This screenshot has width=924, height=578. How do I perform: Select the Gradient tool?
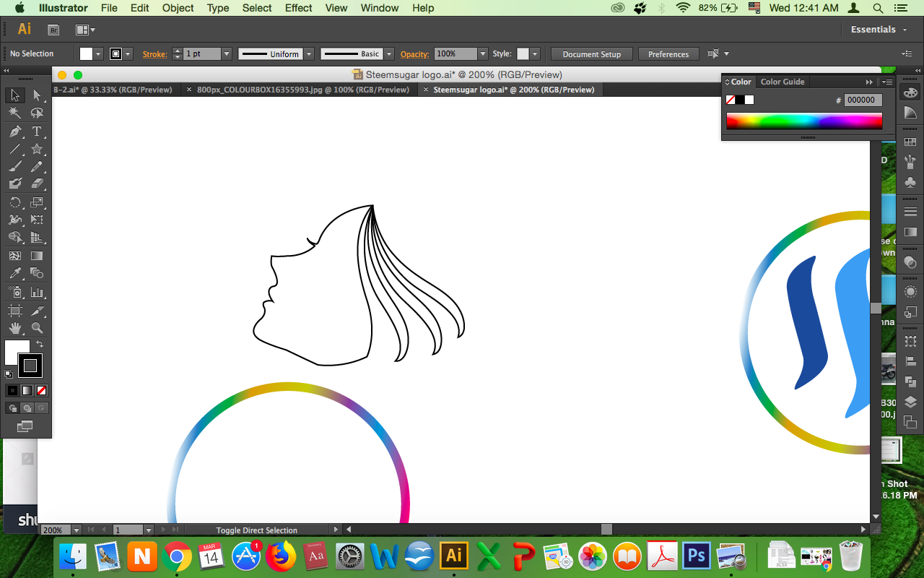coord(37,256)
